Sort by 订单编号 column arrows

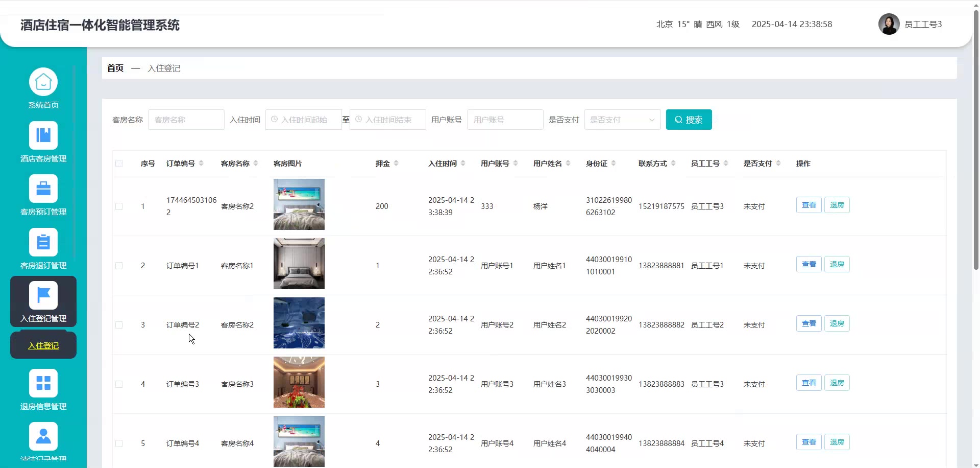(201, 163)
